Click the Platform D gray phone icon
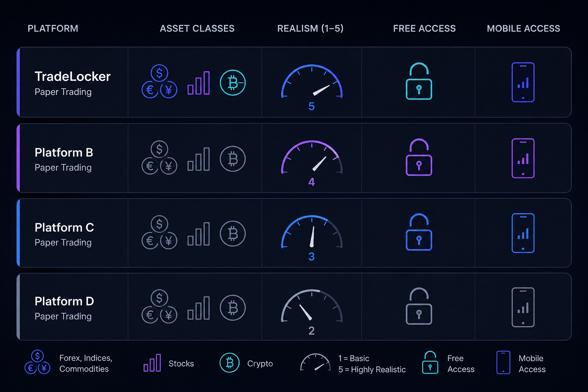This screenshot has height=392, width=588. [x=523, y=307]
